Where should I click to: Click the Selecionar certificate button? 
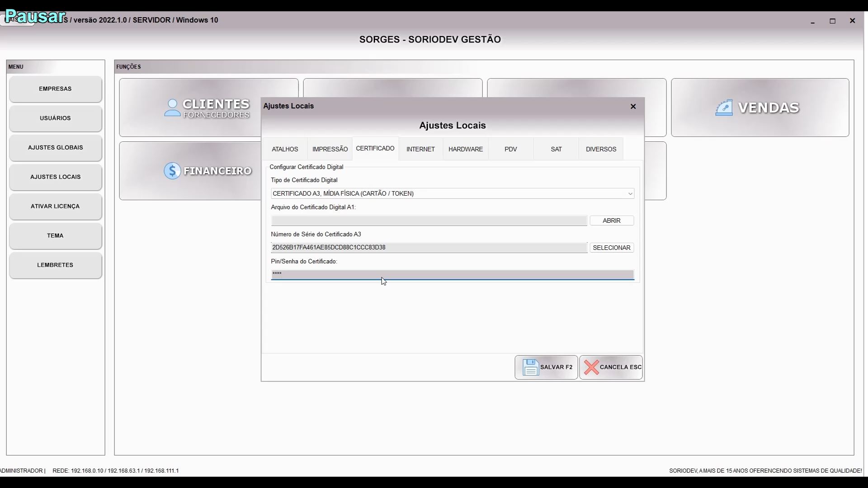point(611,248)
